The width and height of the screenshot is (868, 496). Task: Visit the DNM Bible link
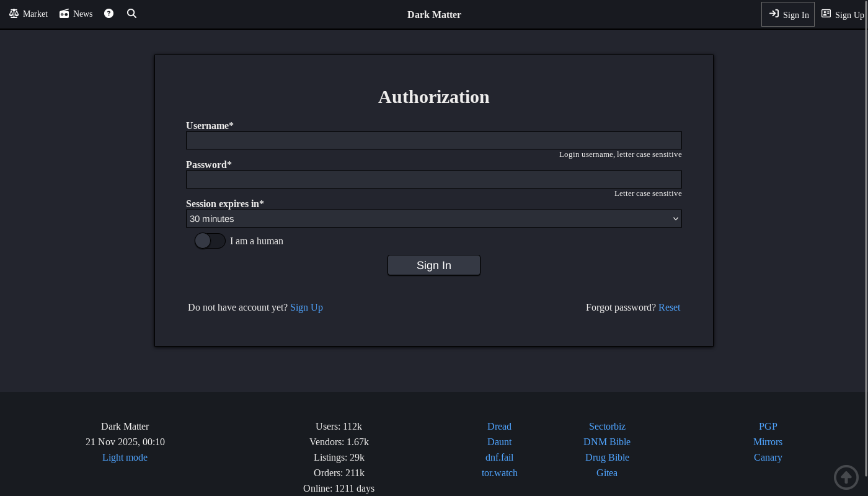(x=607, y=441)
